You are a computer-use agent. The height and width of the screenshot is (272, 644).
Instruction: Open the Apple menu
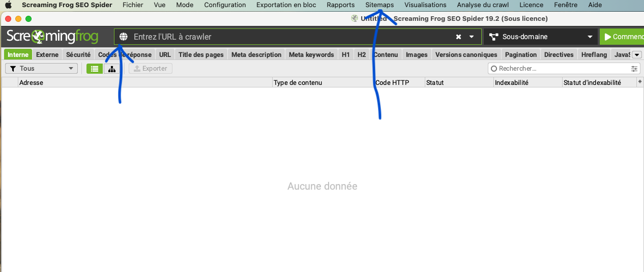tap(8, 5)
